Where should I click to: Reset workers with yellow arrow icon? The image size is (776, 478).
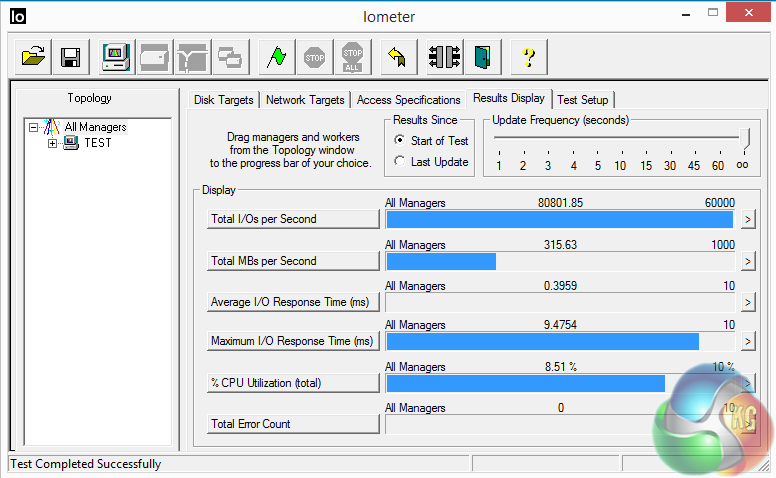[x=398, y=57]
